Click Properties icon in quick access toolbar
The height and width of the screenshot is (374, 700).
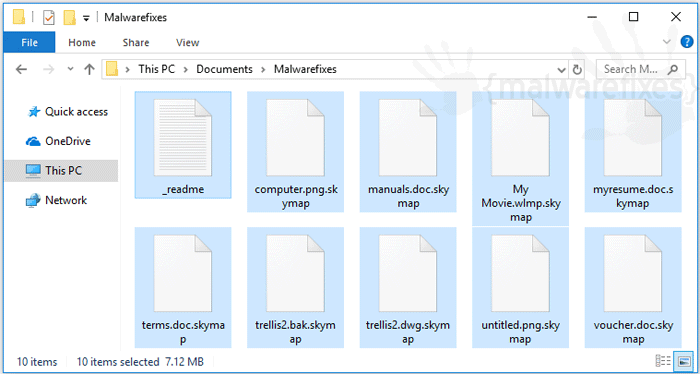click(48, 18)
